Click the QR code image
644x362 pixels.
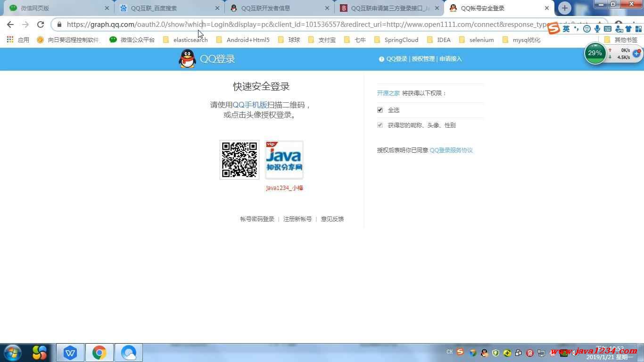[239, 160]
